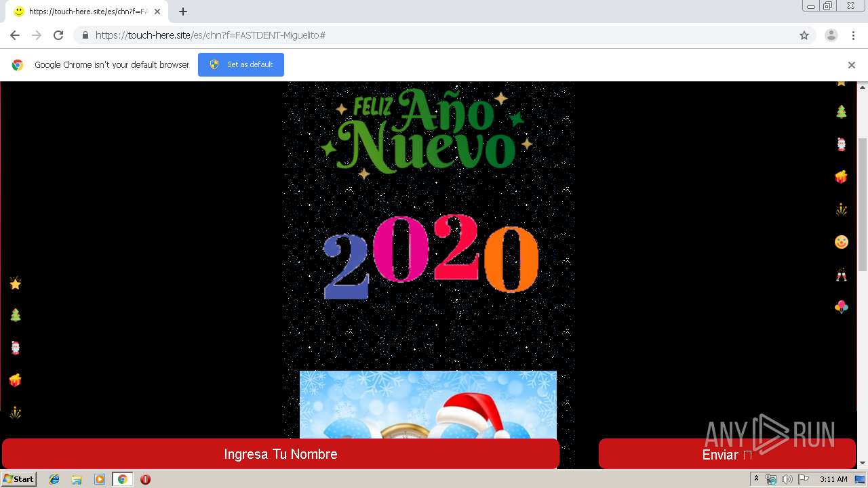Click the fireworks emoji on right side
Image resolution: width=868 pixels, height=488 pixels.
click(x=842, y=209)
